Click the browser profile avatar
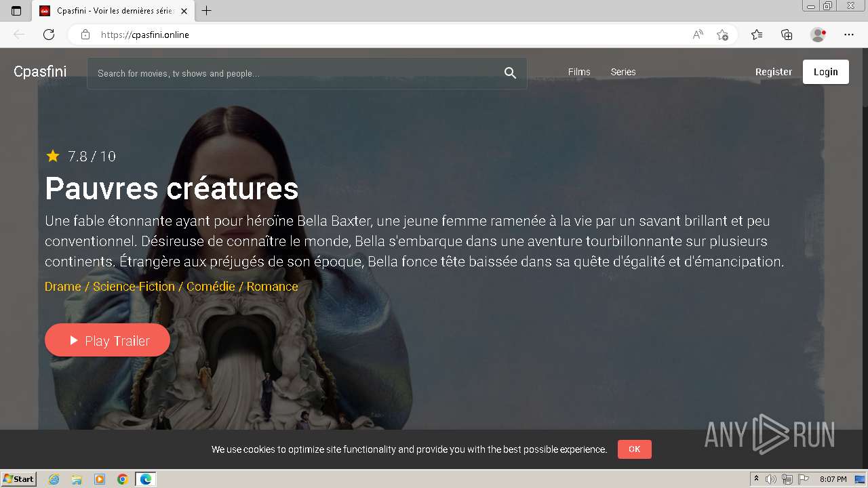Screen dimensions: 868x488 [818, 35]
